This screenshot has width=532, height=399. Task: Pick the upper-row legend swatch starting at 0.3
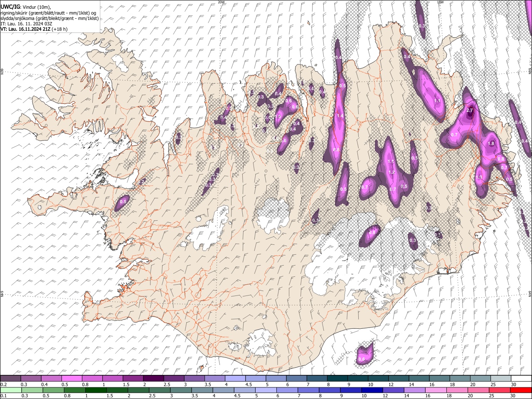(31, 378)
